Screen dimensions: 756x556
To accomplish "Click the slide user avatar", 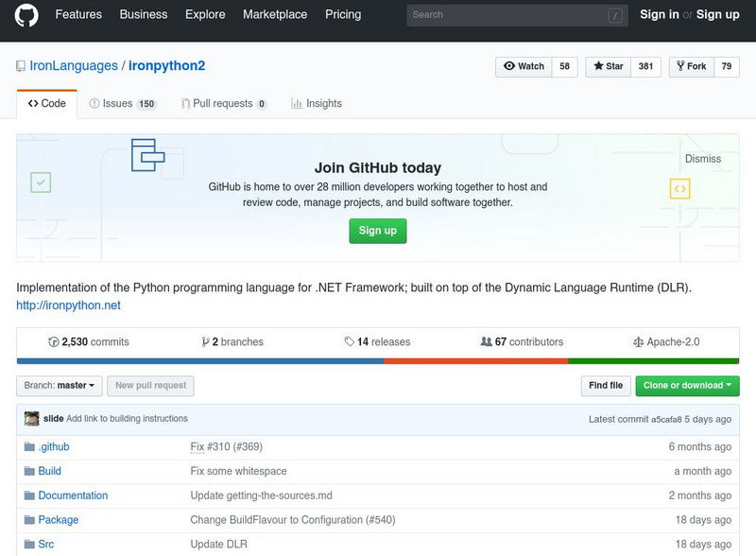I will pyautogui.click(x=31, y=419).
